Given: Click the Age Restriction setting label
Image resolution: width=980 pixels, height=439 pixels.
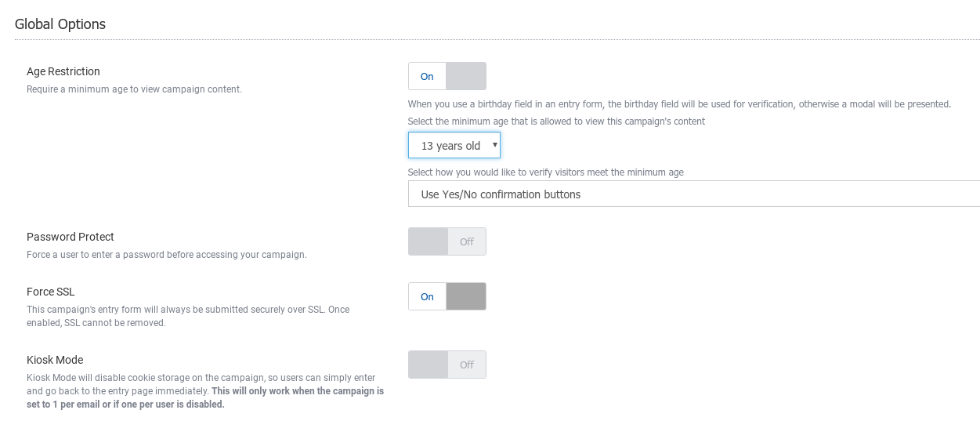Looking at the screenshot, I should click(63, 71).
